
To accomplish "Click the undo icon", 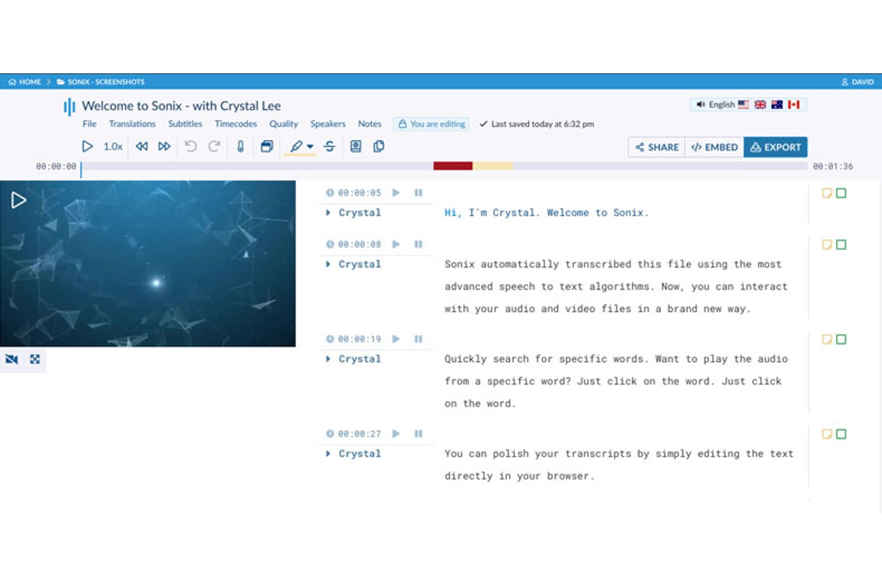I will tap(191, 146).
